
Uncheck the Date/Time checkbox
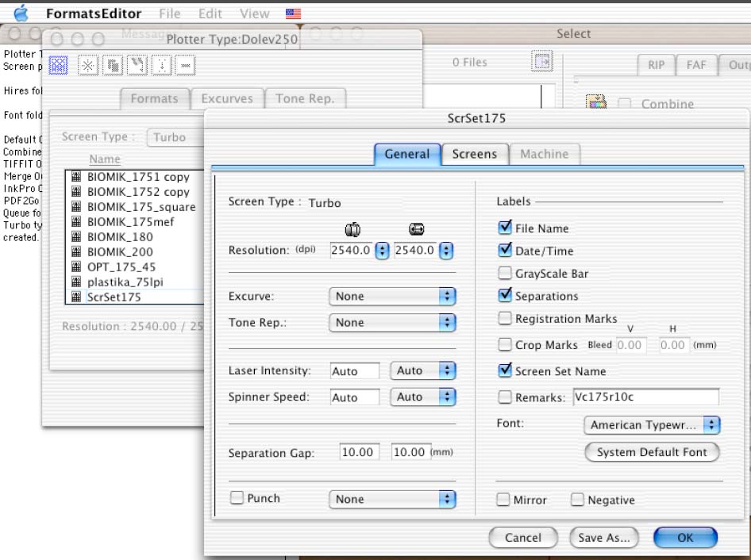tap(505, 250)
